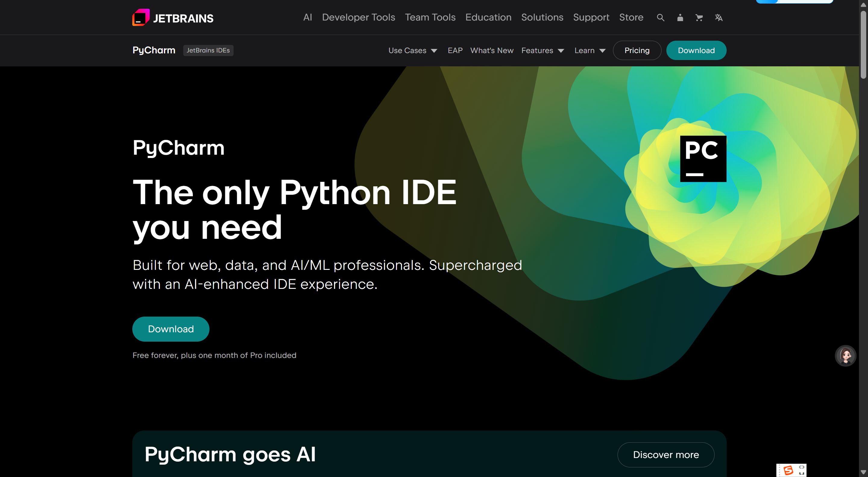Click the Sogou input method S icon

point(788,470)
